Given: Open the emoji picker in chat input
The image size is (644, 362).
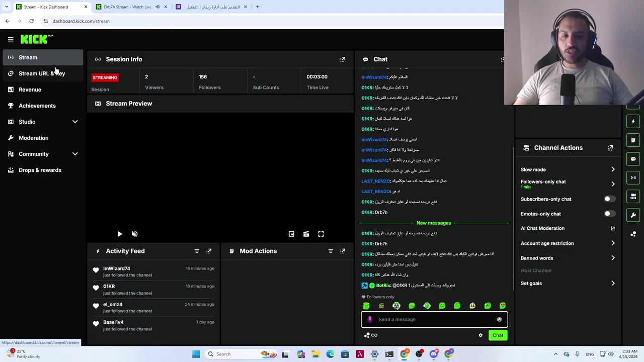Looking at the screenshot, I should pyautogui.click(x=499, y=319).
